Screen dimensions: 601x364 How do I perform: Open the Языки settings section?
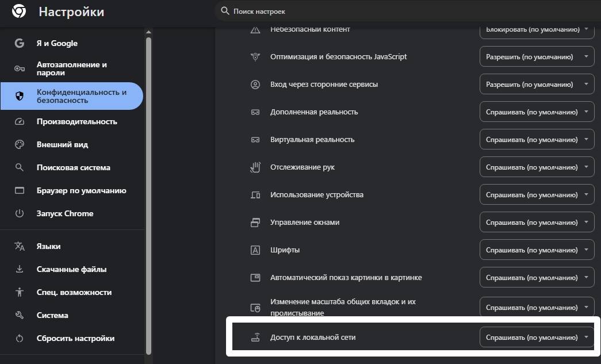[x=48, y=246]
